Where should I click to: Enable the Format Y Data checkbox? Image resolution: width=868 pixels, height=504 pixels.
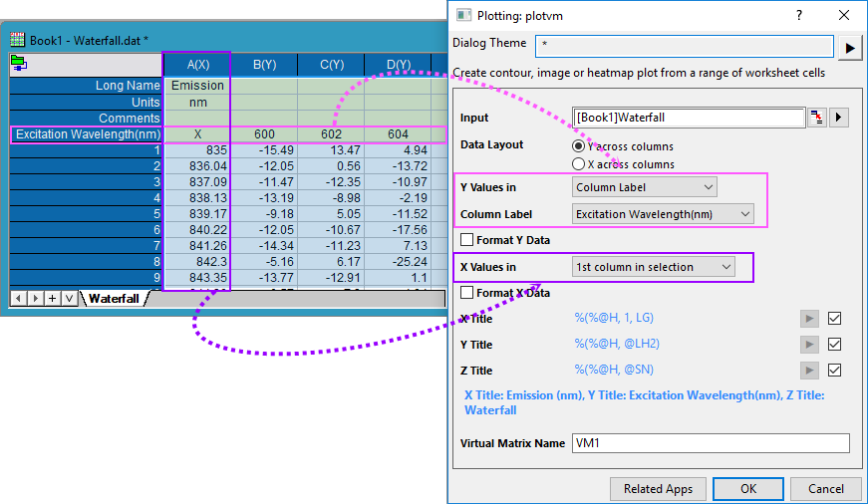click(x=467, y=240)
